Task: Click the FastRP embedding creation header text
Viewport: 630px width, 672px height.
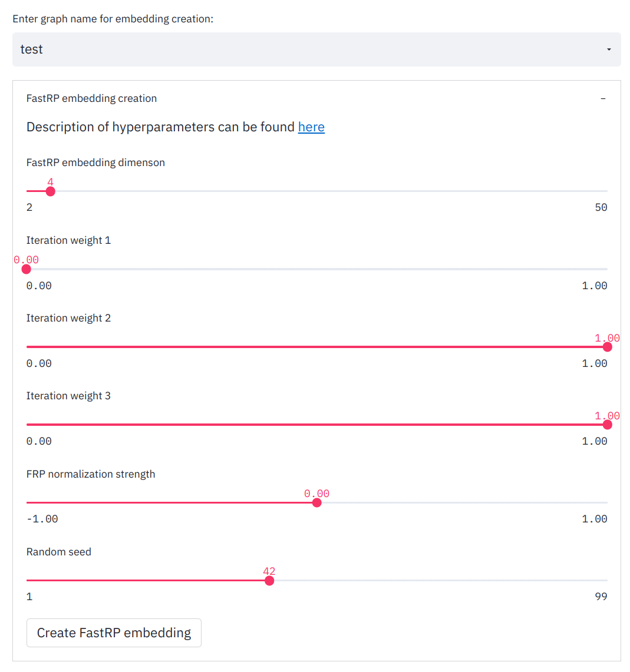Action: click(92, 98)
